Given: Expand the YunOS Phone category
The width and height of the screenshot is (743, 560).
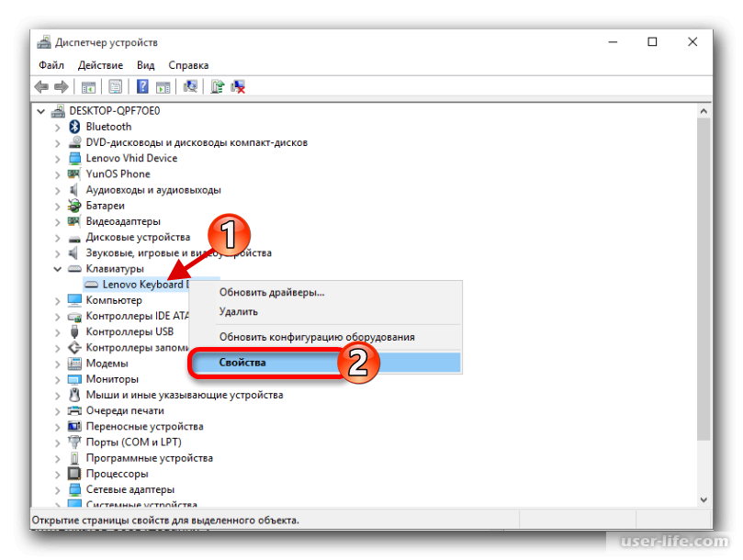Looking at the screenshot, I should click(x=57, y=174).
